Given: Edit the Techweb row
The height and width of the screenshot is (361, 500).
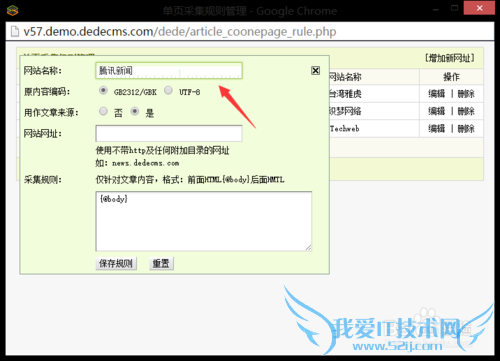Looking at the screenshot, I should [437, 129].
